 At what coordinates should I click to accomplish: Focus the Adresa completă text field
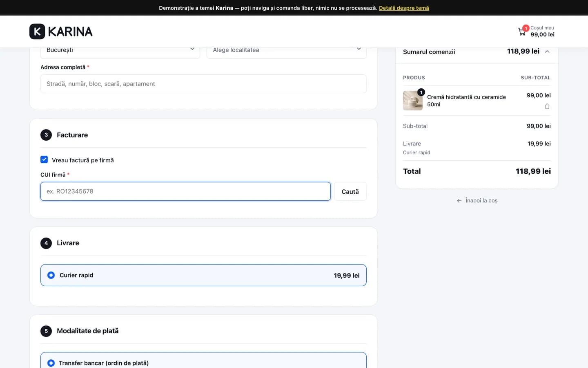[203, 84]
